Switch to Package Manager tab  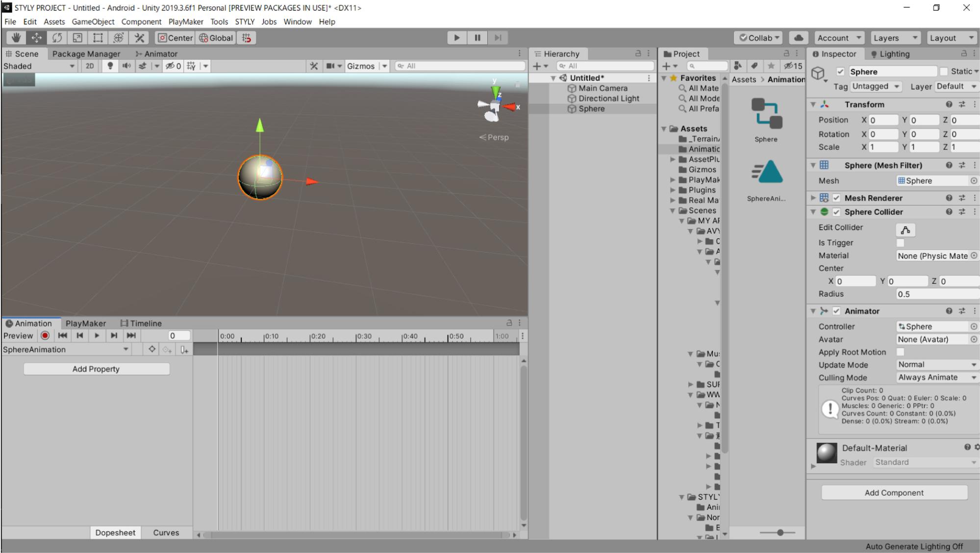coord(86,54)
